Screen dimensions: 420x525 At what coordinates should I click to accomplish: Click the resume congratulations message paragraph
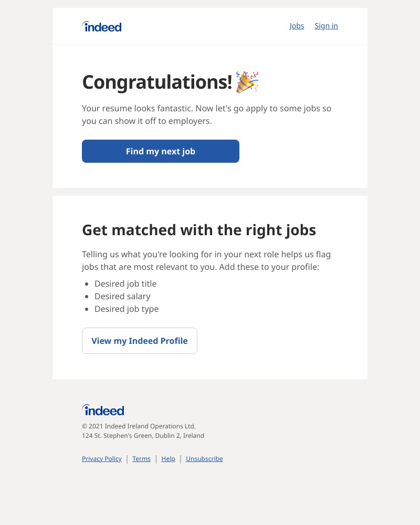pos(206,114)
